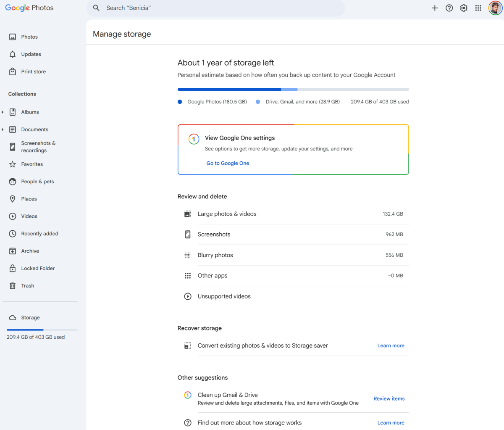The image size is (504, 430).
Task: Open Large photos & videos review
Action: pyautogui.click(x=293, y=214)
